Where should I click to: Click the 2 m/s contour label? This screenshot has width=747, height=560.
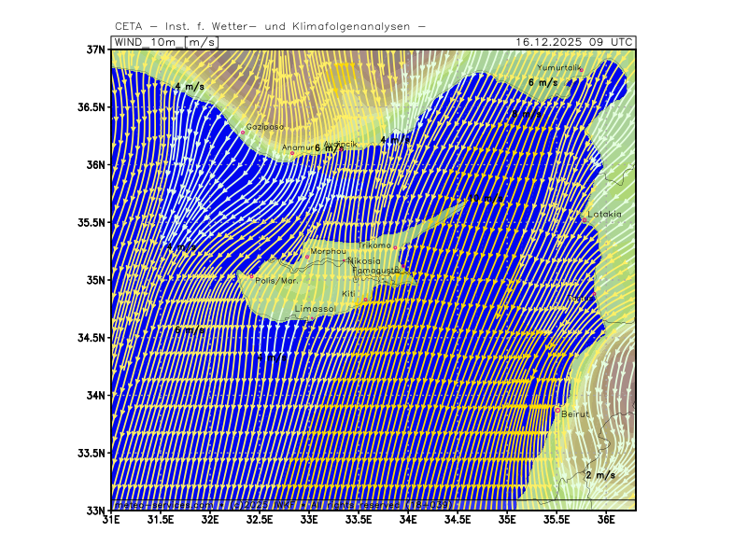tap(599, 475)
